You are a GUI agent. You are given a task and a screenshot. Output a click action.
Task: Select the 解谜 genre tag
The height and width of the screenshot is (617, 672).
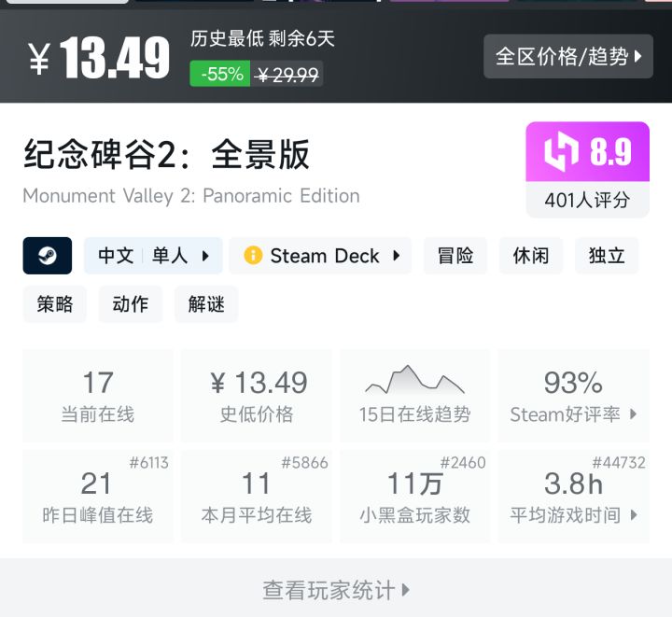click(206, 304)
